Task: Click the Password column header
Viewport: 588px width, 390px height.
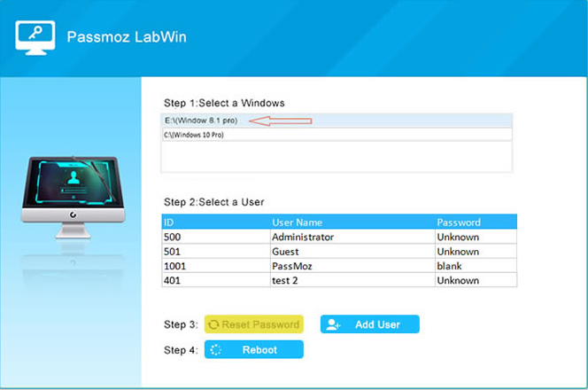Action: (476, 222)
